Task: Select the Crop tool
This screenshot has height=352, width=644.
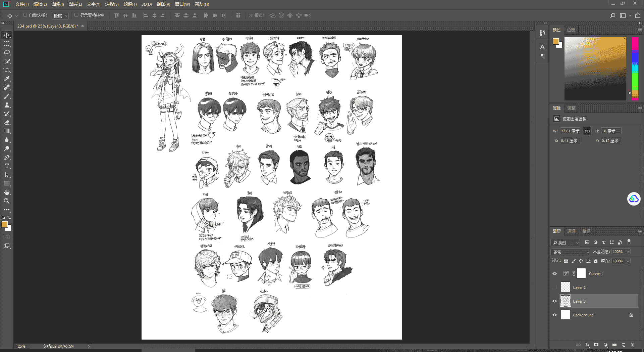Action: (7, 70)
